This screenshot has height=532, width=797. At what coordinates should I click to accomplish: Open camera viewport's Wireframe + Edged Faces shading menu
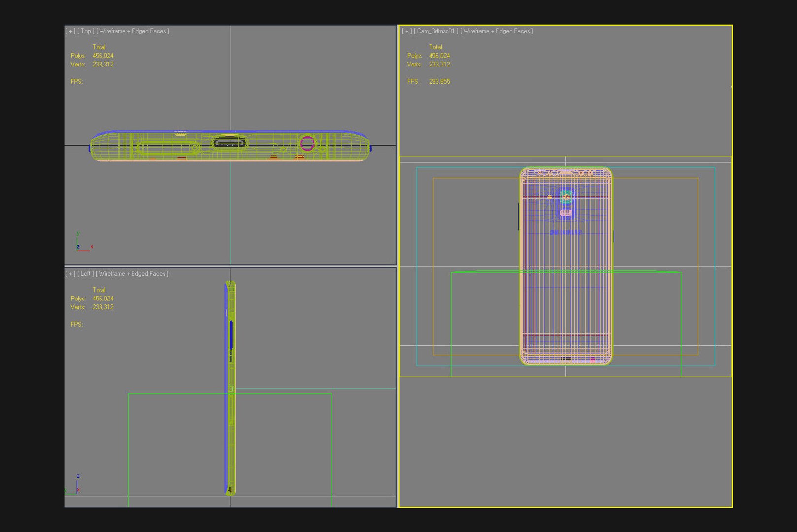click(497, 31)
